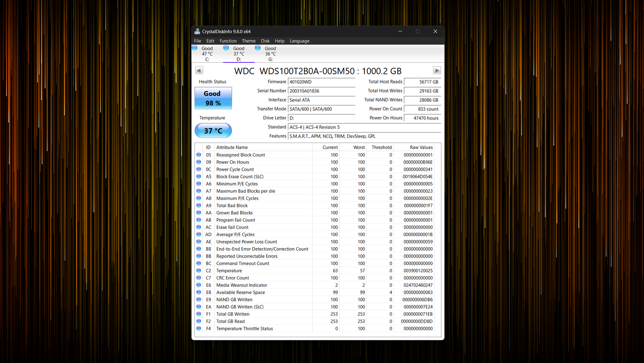Click the next disk arrow button
Image resolution: width=644 pixels, height=363 pixels.
coord(437,71)
